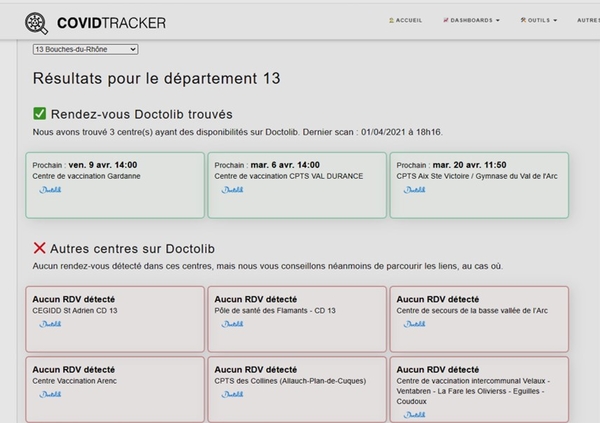Select the Pôle de santé des Flamants card
The width and height of the screenshot is (600, 423).
tap(297, 319)
